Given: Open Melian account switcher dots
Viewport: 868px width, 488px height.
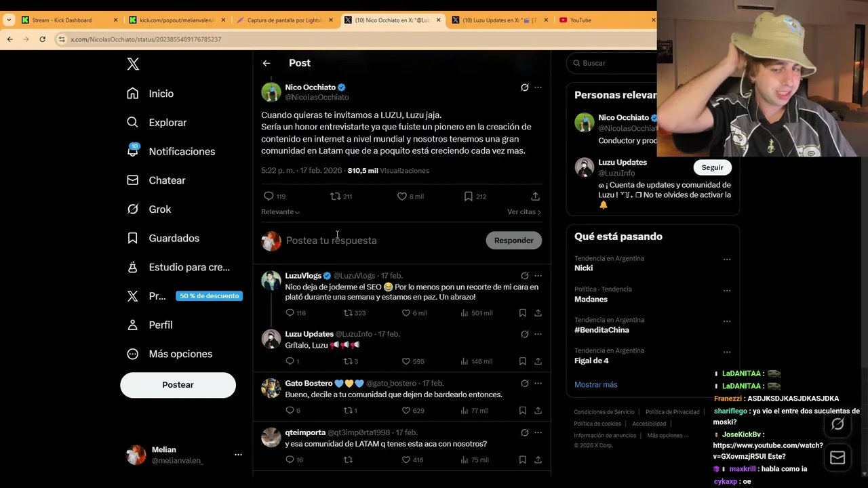Looking at the screenshot, I should [x=238, y=455].
